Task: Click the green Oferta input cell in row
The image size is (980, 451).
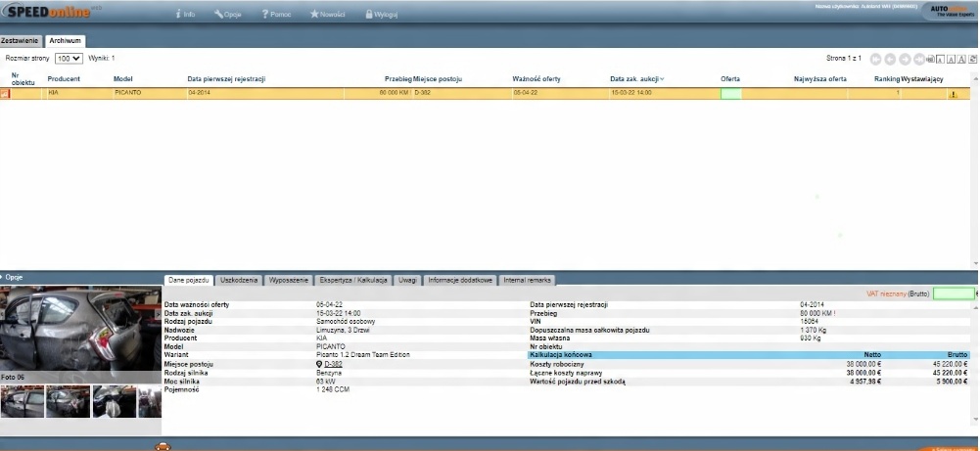Action: coord(730,93)
